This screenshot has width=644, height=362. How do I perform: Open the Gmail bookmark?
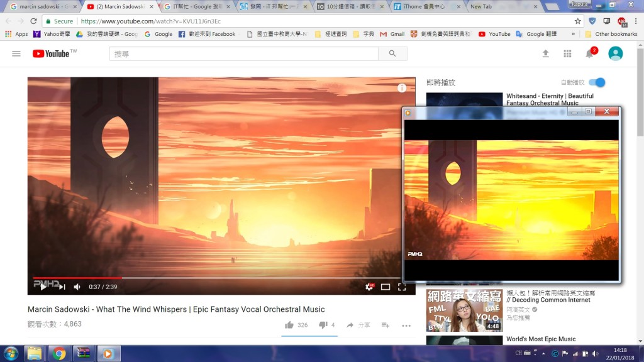tap(392, 34)
